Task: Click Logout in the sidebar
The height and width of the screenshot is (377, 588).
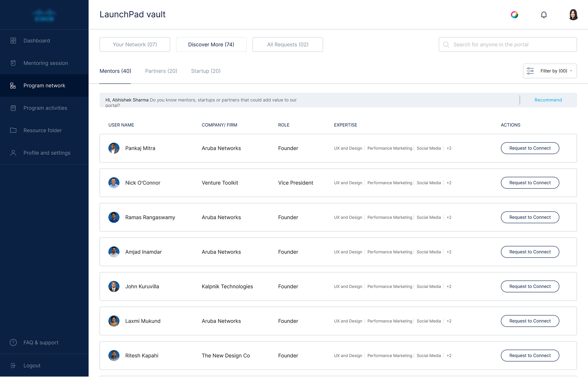Action: point(44,365)
